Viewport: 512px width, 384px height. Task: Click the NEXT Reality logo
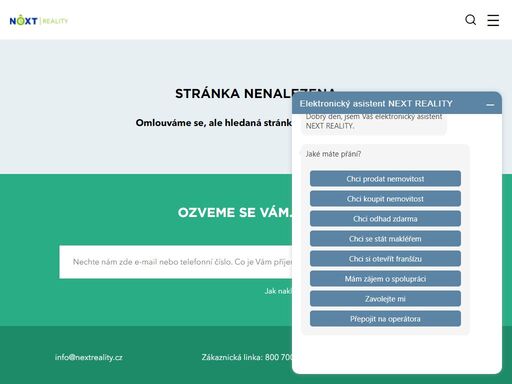tap(39, 21)
